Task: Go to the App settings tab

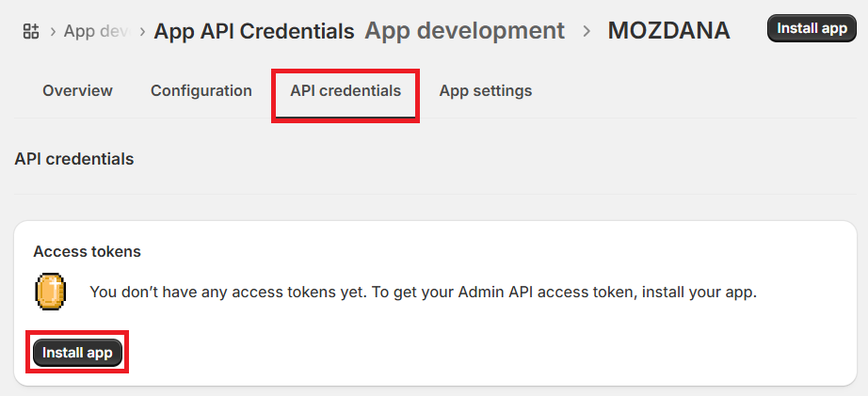Action: (486, 91)
